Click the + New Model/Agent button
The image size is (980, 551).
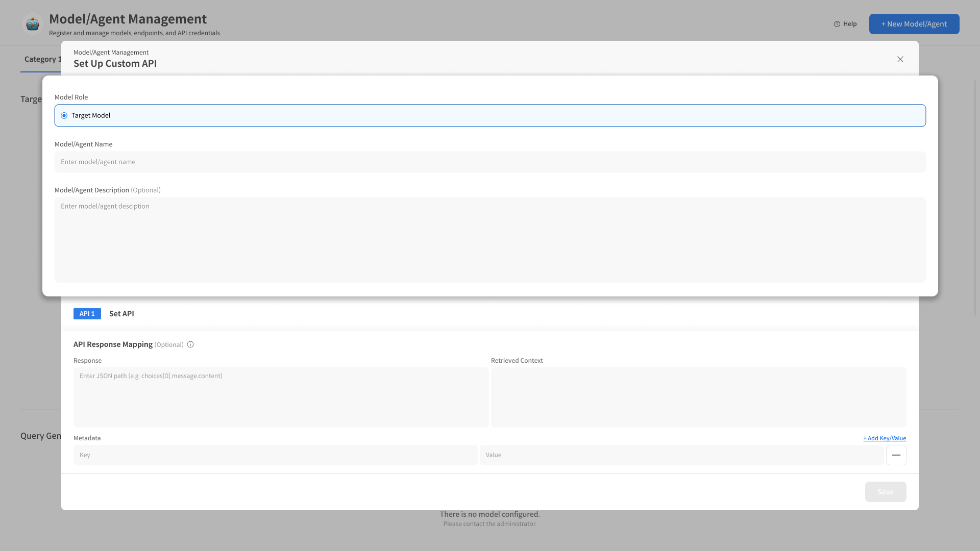[914, 24]
